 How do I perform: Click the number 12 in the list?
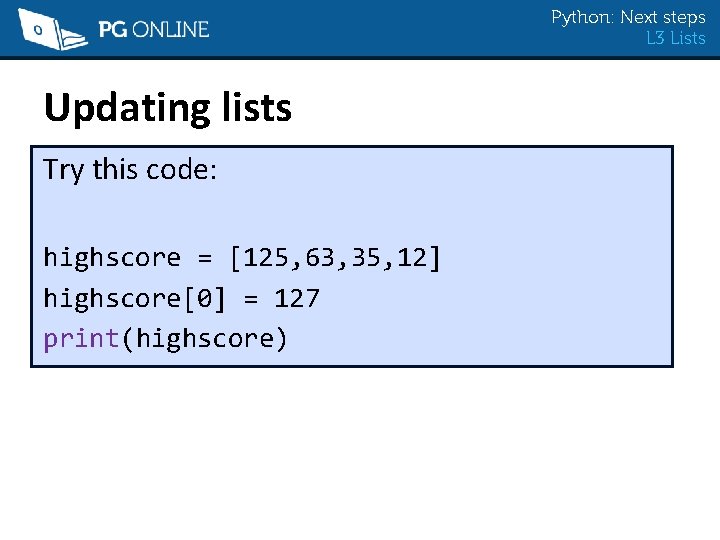[x=413, y=258]
